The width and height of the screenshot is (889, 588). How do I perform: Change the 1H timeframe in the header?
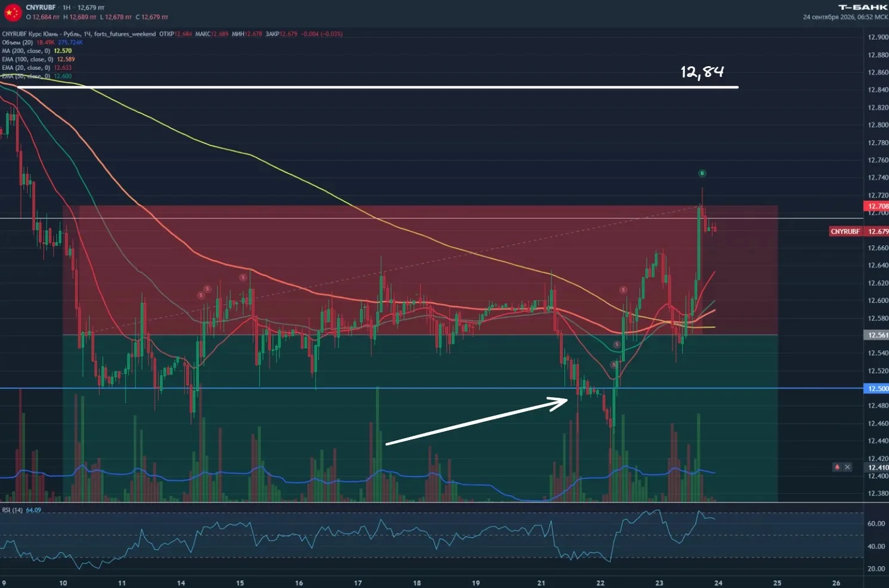click(x=66, y=7)
